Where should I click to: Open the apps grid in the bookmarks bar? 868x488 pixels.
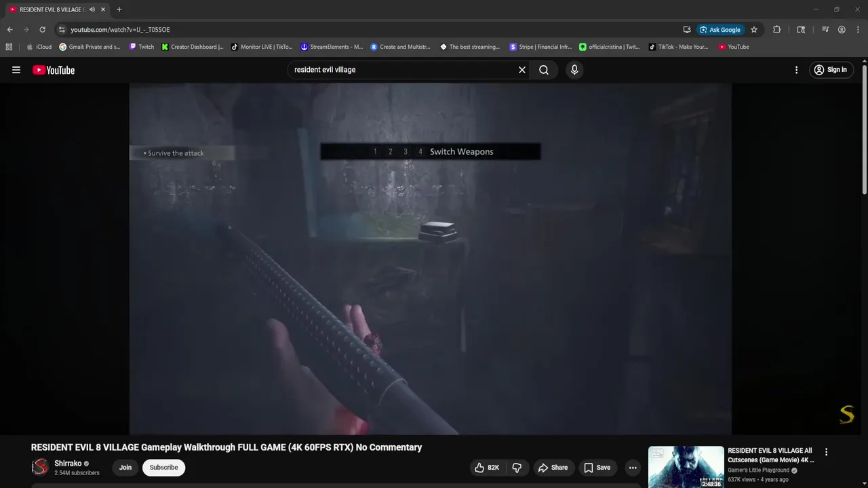point(9,47)
